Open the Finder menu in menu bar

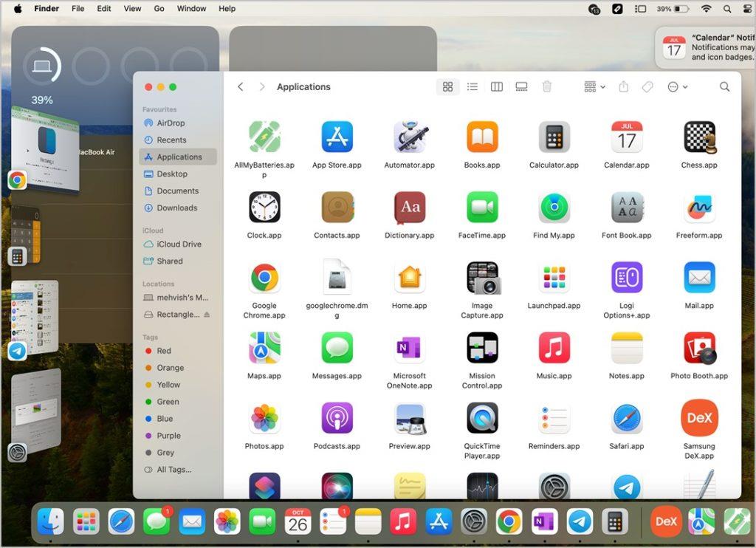47,9
